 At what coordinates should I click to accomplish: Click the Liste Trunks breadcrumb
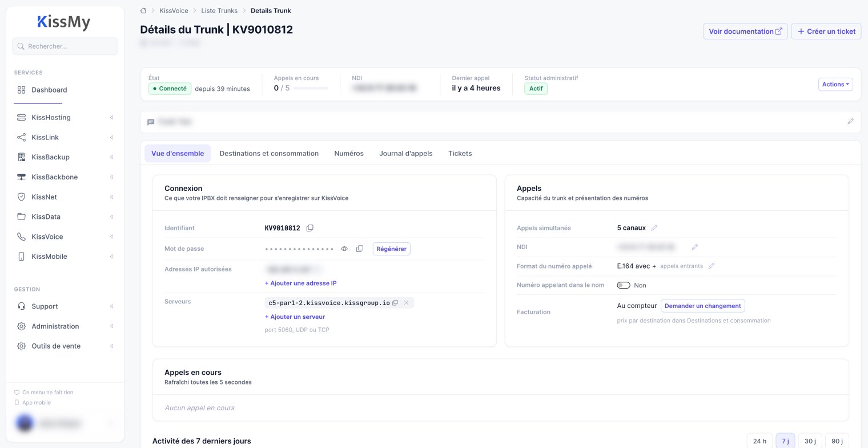pyautogui.click(x=219, y=11)
